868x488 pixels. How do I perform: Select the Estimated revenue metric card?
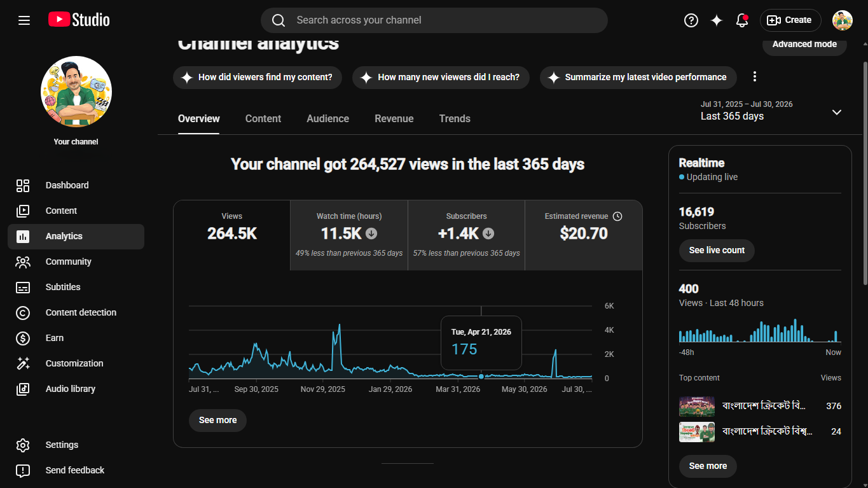(x=584, y=235)
